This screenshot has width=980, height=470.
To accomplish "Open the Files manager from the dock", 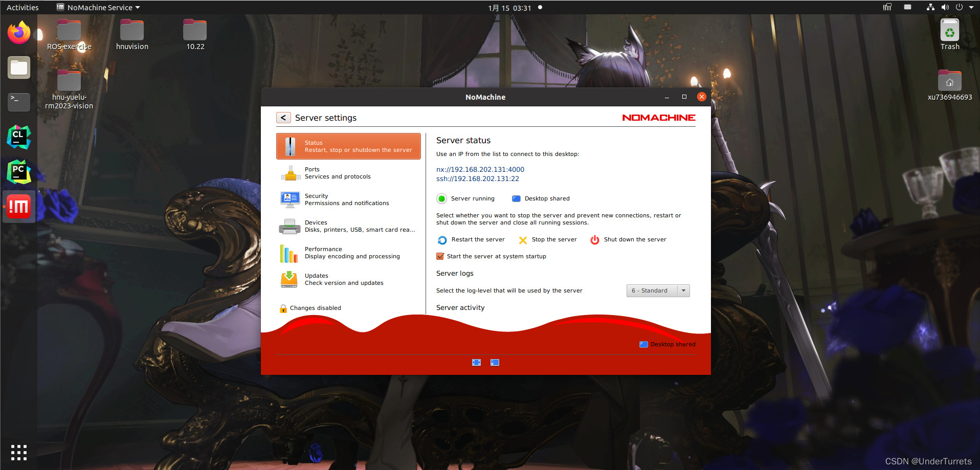I will 19,68.
